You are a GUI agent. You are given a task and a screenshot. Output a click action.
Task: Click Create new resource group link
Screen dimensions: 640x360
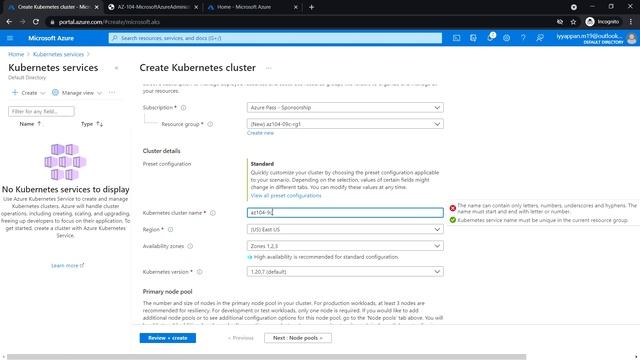pyautogui.click(x=260, y=133)
